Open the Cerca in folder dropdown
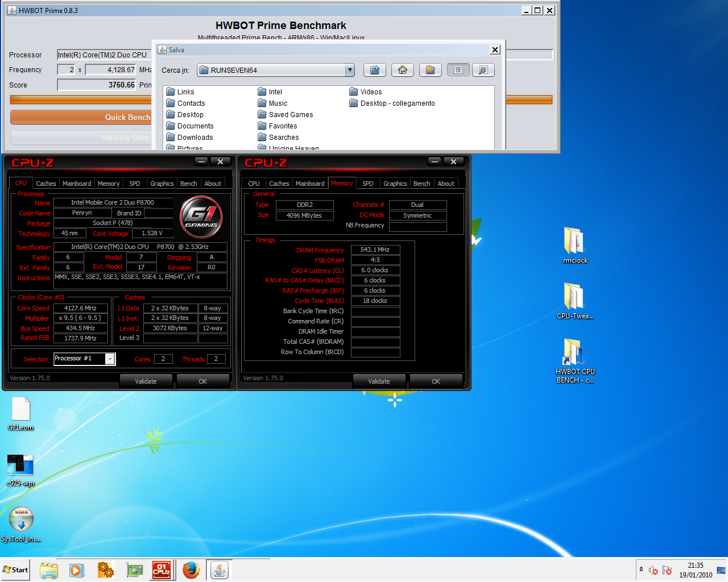 tap(350, 70)
